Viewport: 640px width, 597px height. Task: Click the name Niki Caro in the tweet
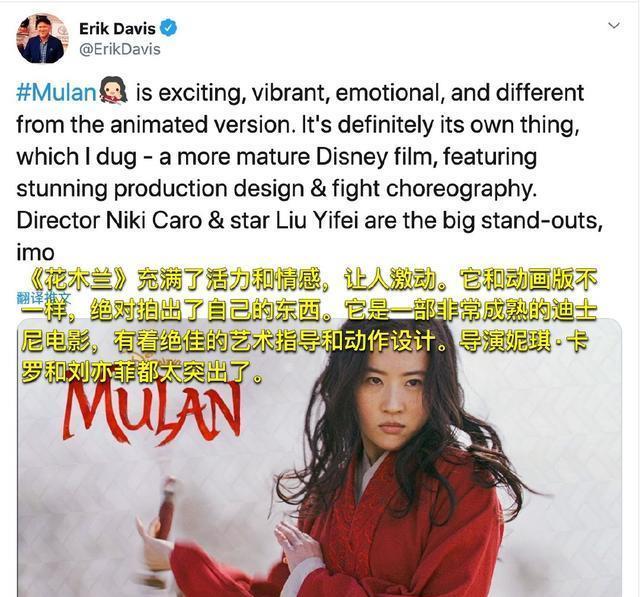154,221
